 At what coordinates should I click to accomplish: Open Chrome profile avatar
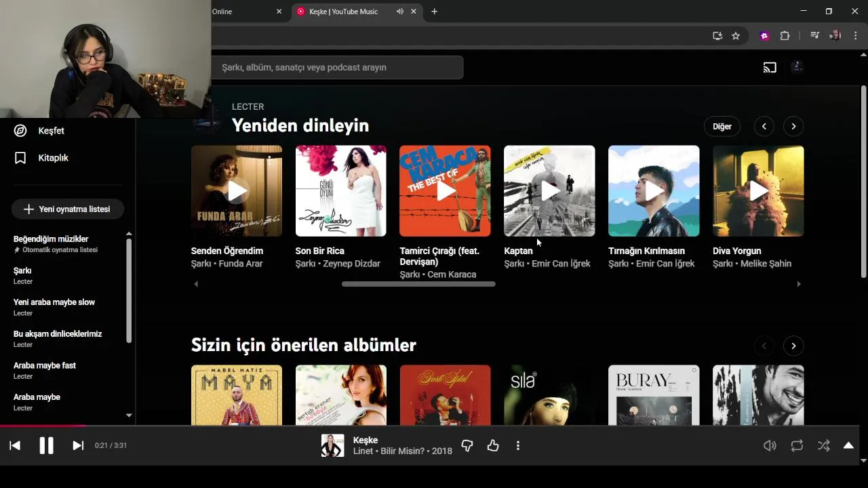coord(835,35)
